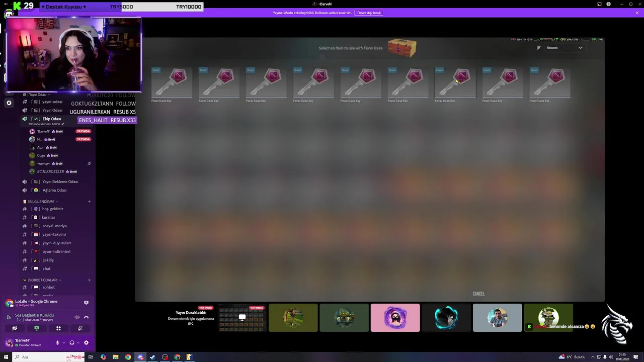Add a channel to SOHBET ODALARI
644x362 pixels.
[x=89, y=280]
